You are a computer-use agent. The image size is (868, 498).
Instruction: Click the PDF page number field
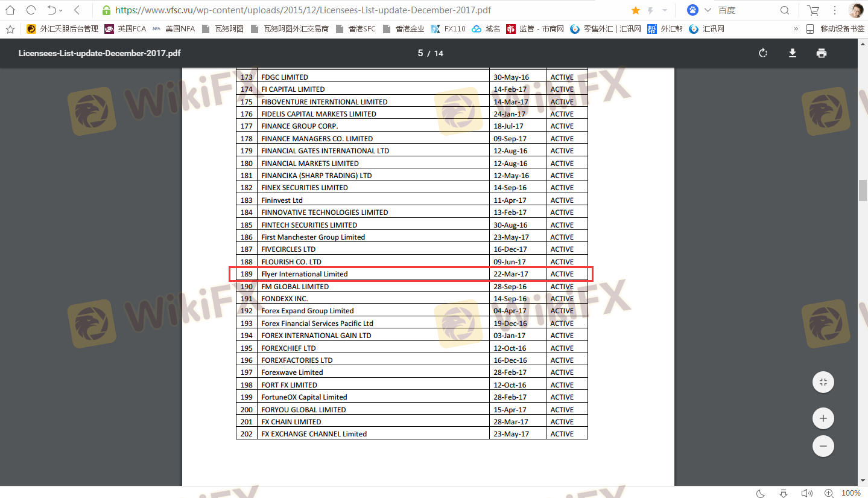pyautogui.click(x=420, y=53)
